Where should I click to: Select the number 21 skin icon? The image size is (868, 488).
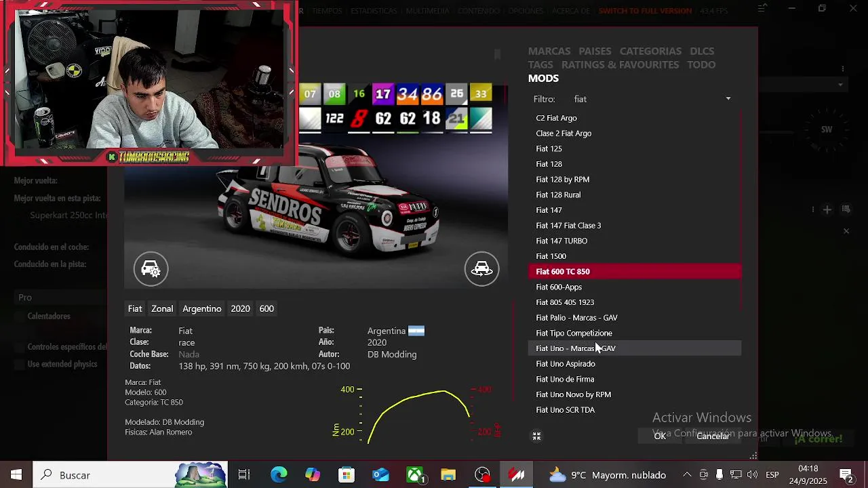pos(456,119)
